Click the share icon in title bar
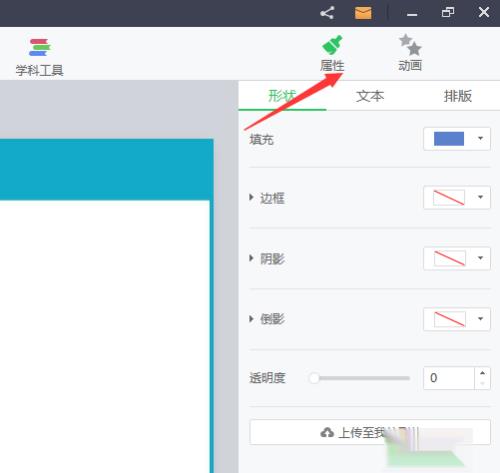 [327, 13]
